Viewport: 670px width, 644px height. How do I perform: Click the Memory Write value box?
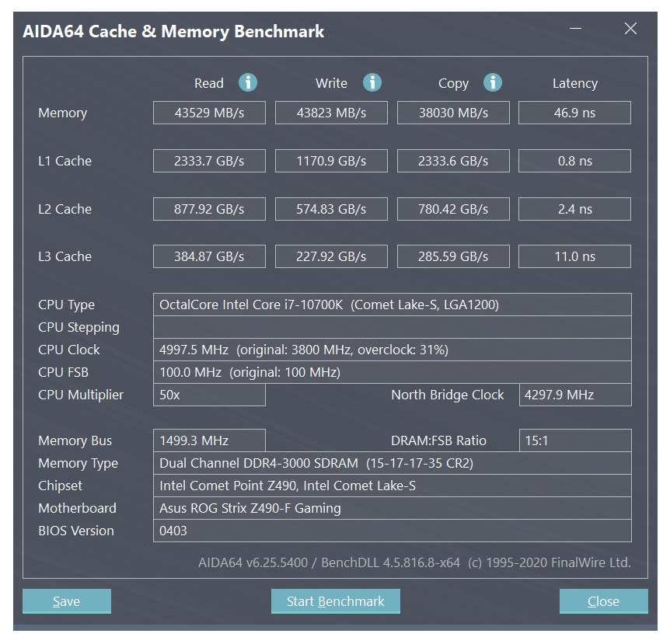331,113
